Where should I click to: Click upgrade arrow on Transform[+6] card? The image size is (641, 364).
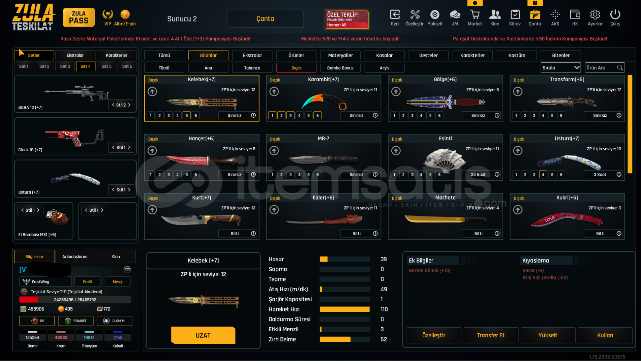[518, 91]
